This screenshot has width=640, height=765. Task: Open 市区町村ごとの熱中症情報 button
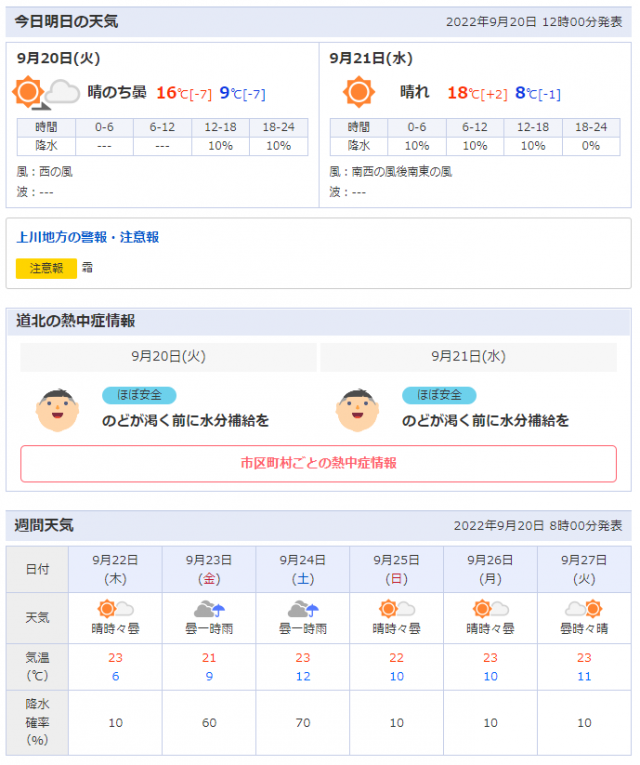tap(318, 464)
